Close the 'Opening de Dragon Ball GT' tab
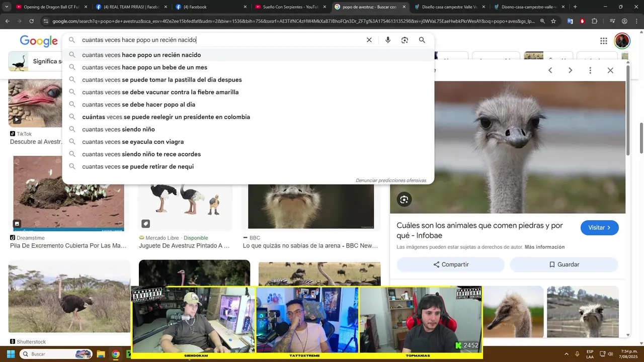Image resolution: width=644 pixels, height=362 pixels. [86, 7]
